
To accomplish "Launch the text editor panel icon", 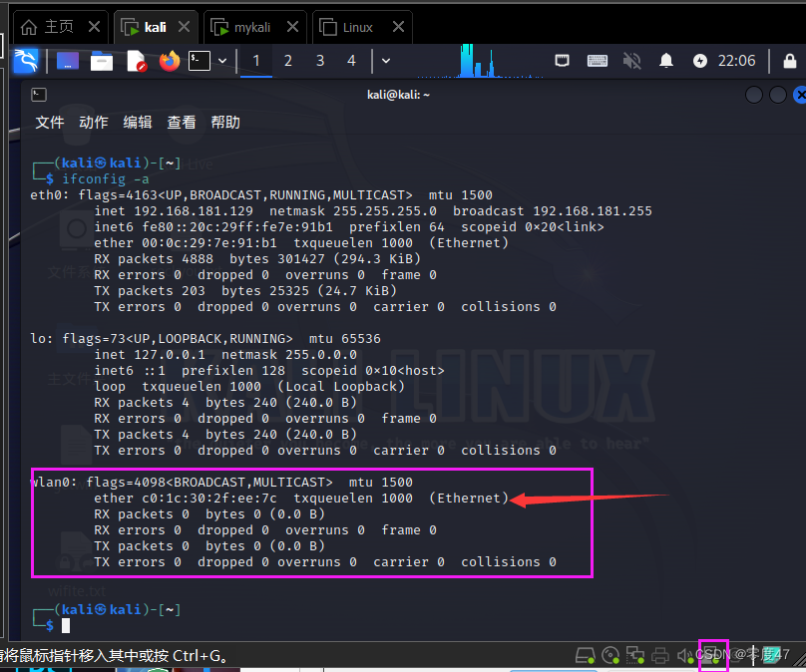I will 137,61.
